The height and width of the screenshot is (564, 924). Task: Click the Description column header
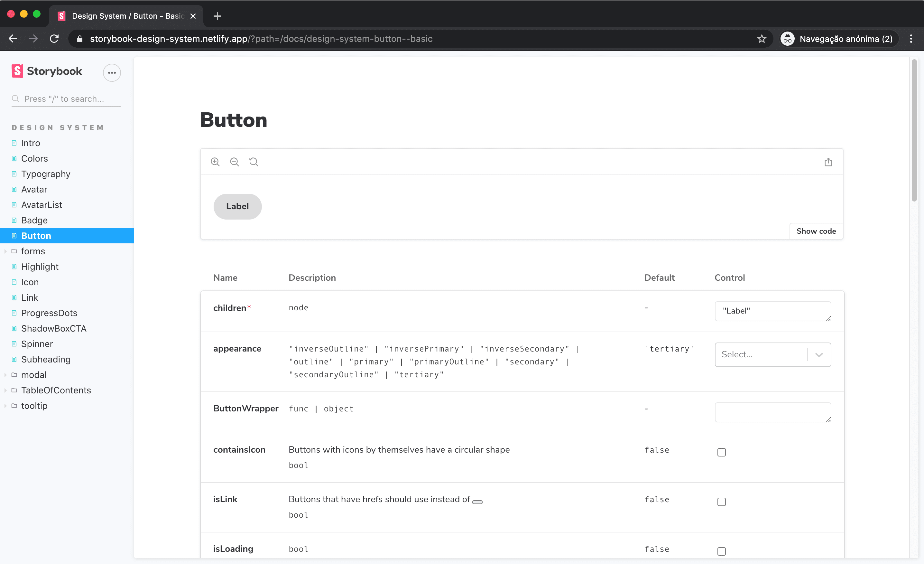[x=312, y=278]
